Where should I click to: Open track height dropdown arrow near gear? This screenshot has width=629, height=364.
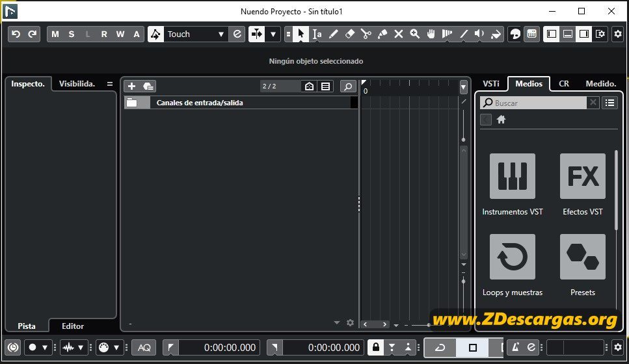click(337, 322)
